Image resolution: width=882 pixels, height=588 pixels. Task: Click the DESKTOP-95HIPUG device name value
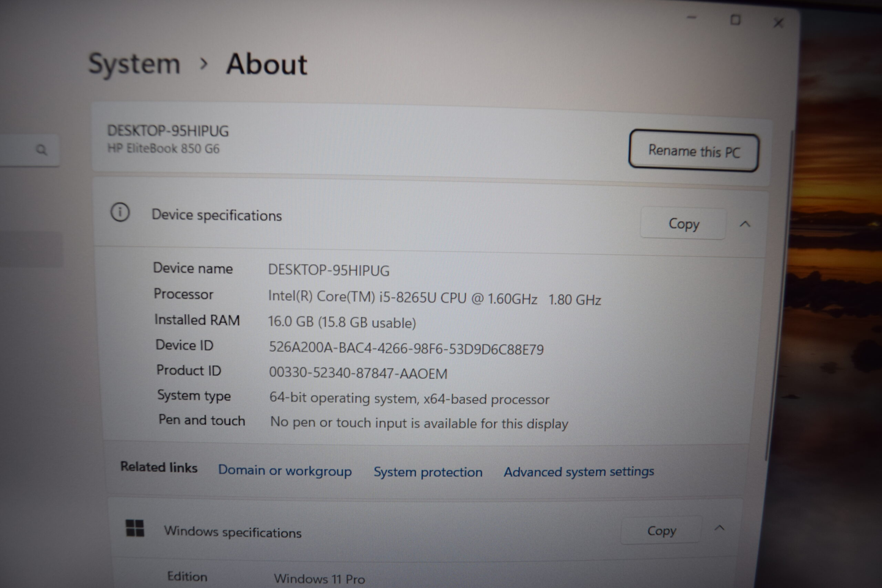click(328, 270)
